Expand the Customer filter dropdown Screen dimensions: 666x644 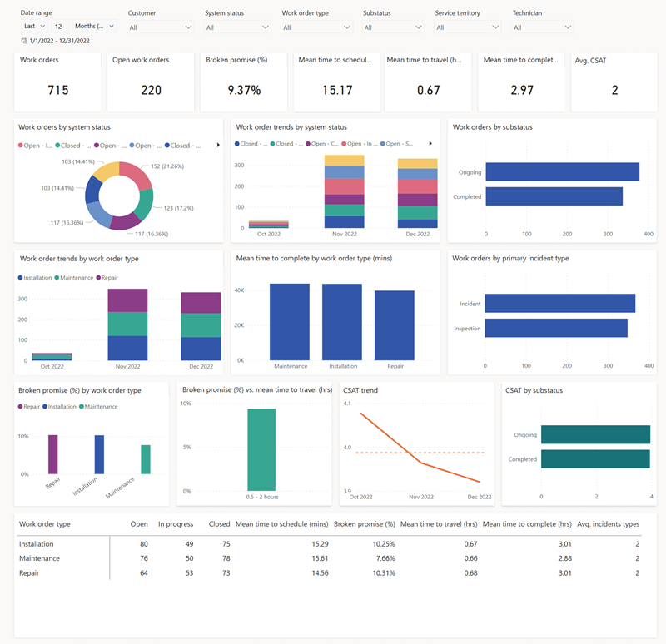pyautogui.click(x=161, y=27)
